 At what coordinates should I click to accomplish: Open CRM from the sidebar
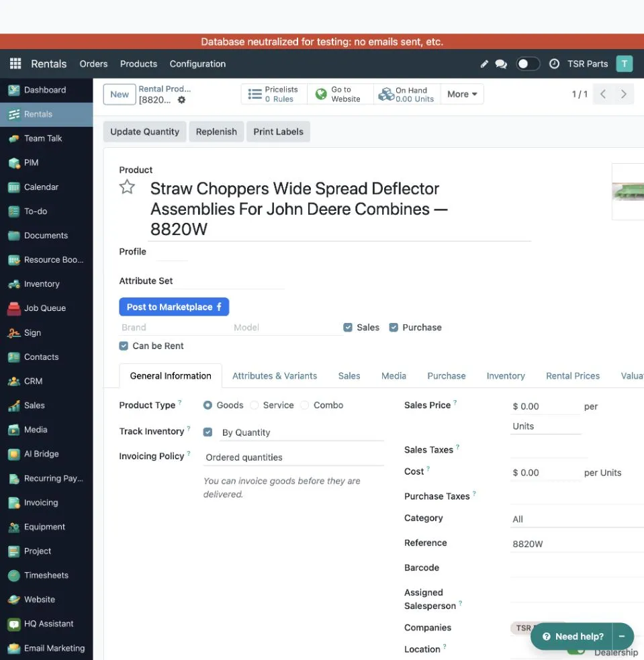(x=46, y=381)
